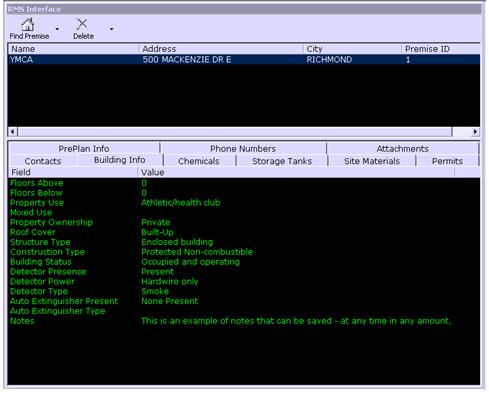Select the YMCA premise row

pyautogui.click(x=244, y=59)
